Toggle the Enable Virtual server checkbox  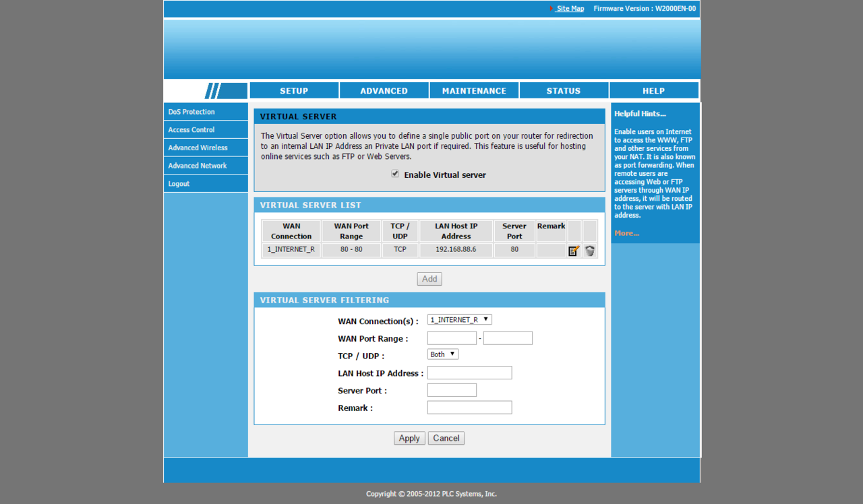click(x=395, y=174)
